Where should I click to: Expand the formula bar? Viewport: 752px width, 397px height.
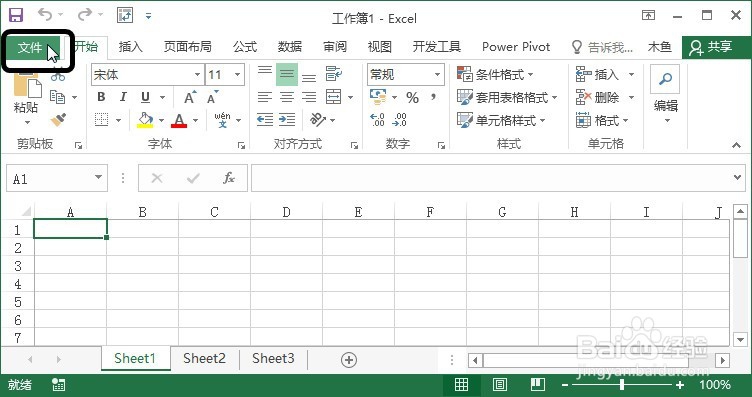click(x=738, y=177)
